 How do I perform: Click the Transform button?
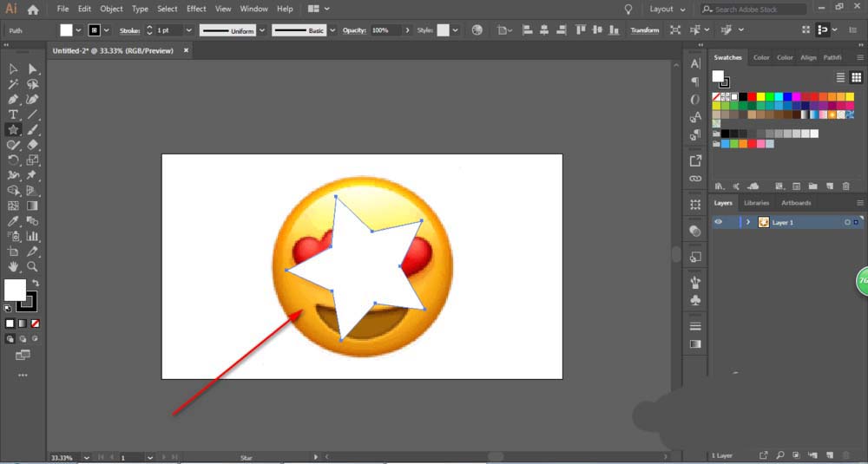tap(645, 30)
